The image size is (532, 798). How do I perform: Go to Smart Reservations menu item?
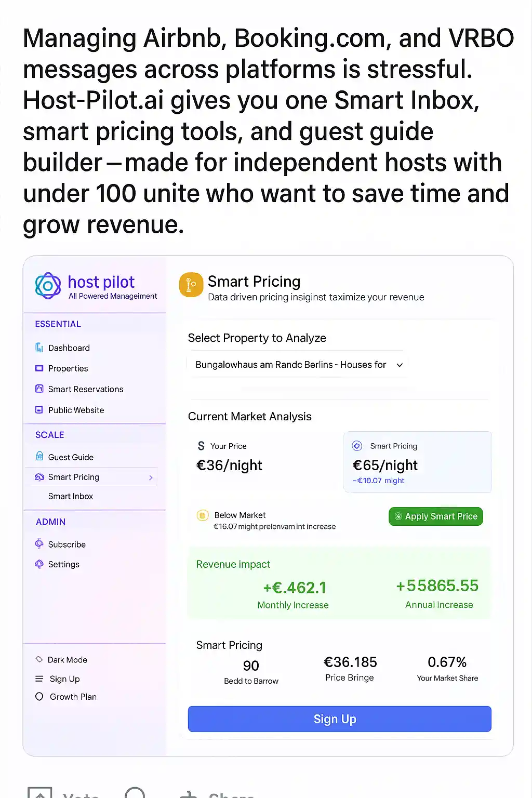click(86, 389)
